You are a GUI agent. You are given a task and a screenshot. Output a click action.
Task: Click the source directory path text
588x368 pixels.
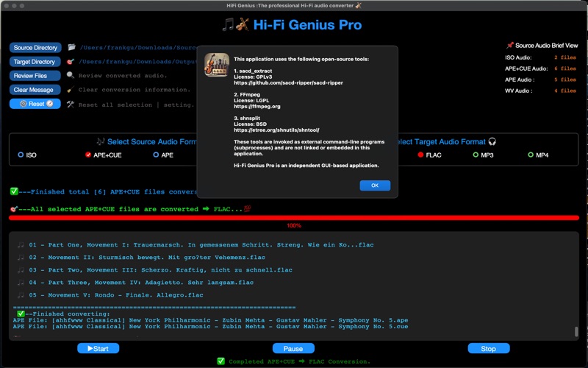[x=137, y=48]
